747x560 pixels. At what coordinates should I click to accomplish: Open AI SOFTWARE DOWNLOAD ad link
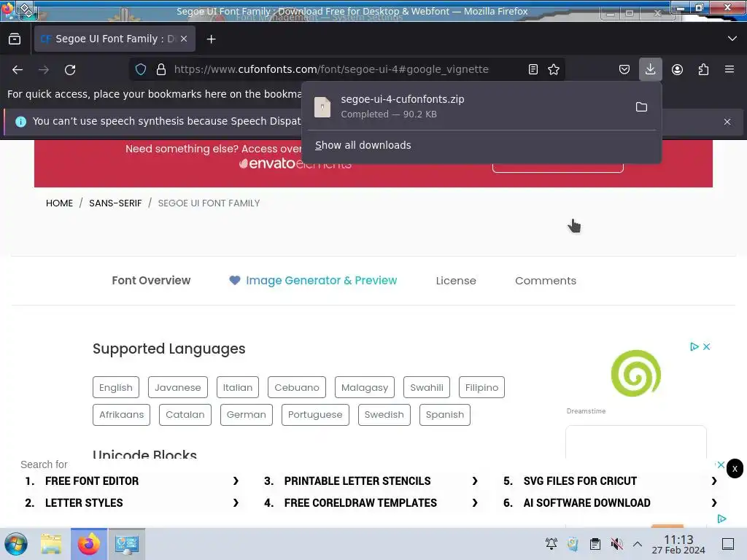[611, 503]
